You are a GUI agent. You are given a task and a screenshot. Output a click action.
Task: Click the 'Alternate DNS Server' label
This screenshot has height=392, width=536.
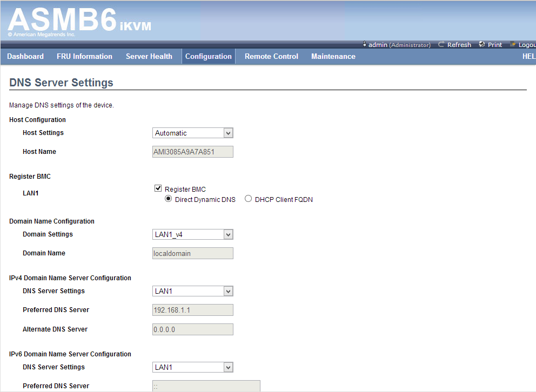tap(55, 329)
